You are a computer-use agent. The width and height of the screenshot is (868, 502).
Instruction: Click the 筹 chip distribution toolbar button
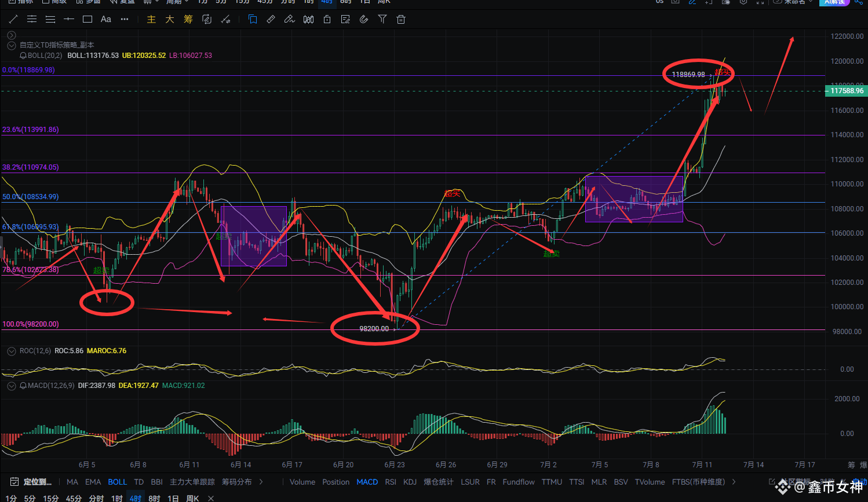click(x=188, y=19)
